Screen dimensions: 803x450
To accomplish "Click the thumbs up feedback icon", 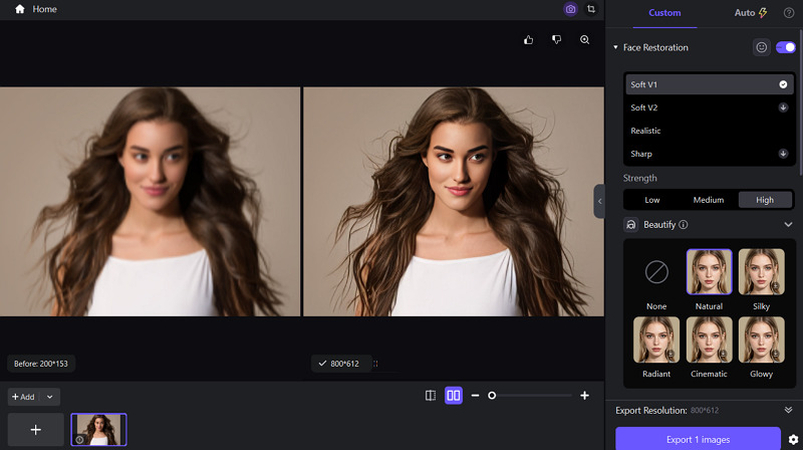I will click(529, 40).
